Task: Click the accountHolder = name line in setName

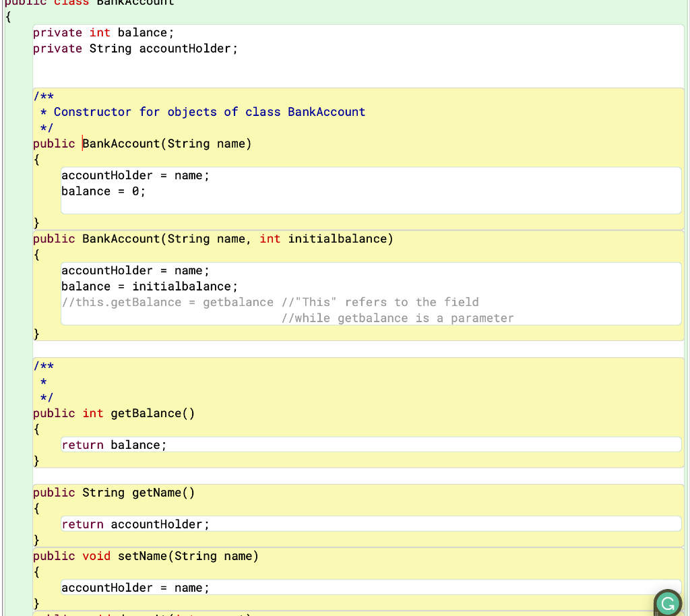Action: [x=135, y=587]
